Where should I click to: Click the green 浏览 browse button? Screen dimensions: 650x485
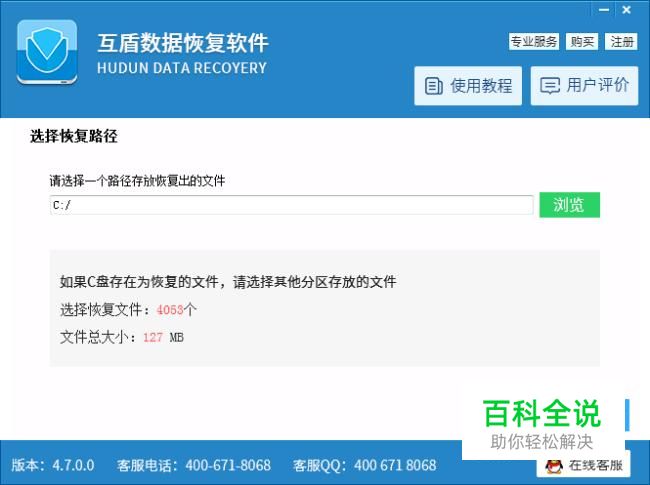tap(570, 205)
